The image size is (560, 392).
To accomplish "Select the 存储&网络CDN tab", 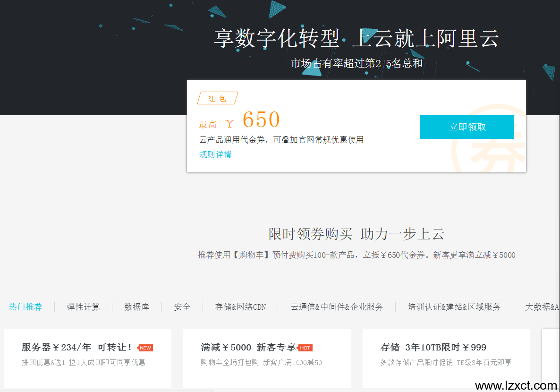I will coord(240,307).
